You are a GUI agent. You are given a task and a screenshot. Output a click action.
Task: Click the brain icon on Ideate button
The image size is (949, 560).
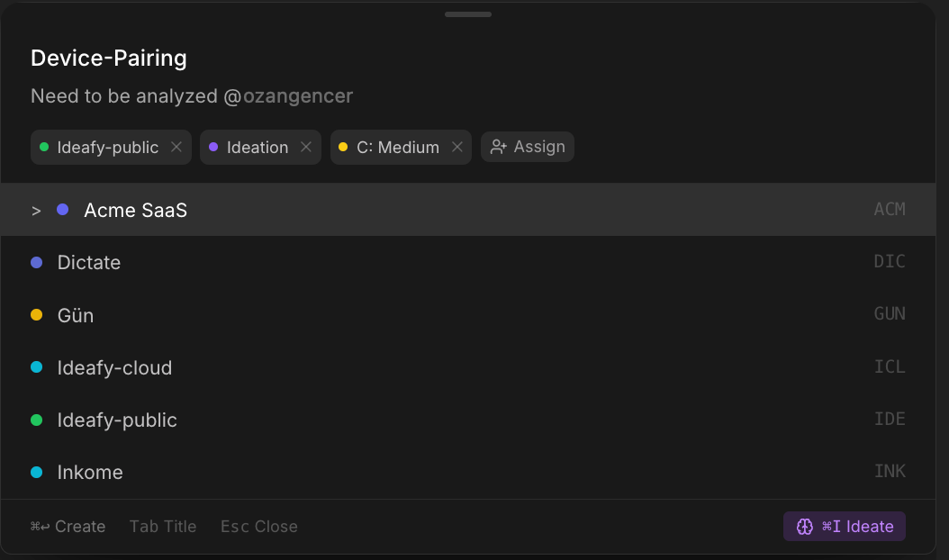pyautogui.click(x=805, y=527)
